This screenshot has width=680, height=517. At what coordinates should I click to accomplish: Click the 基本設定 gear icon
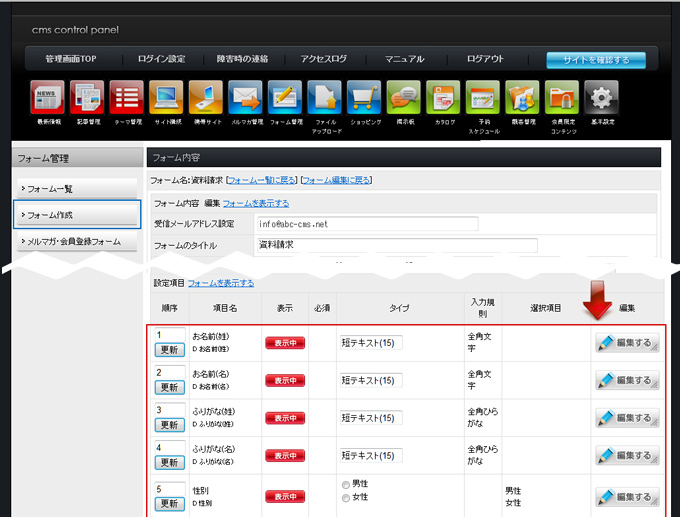(601, 98)
